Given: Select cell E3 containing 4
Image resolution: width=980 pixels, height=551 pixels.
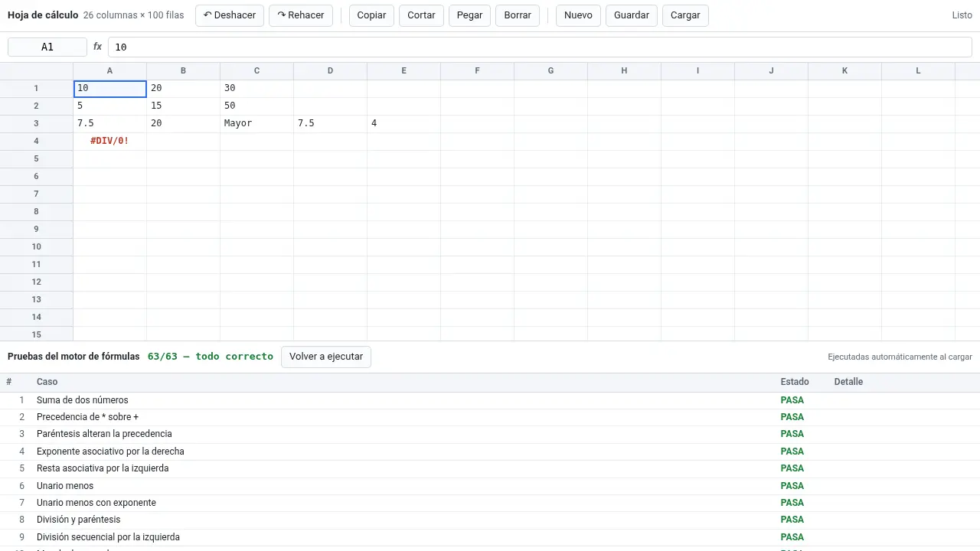Looking at the screenshot, I should (404, 124).
